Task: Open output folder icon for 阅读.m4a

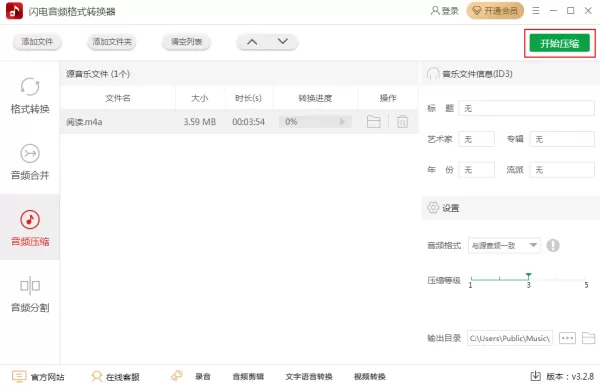Action: 373,122
